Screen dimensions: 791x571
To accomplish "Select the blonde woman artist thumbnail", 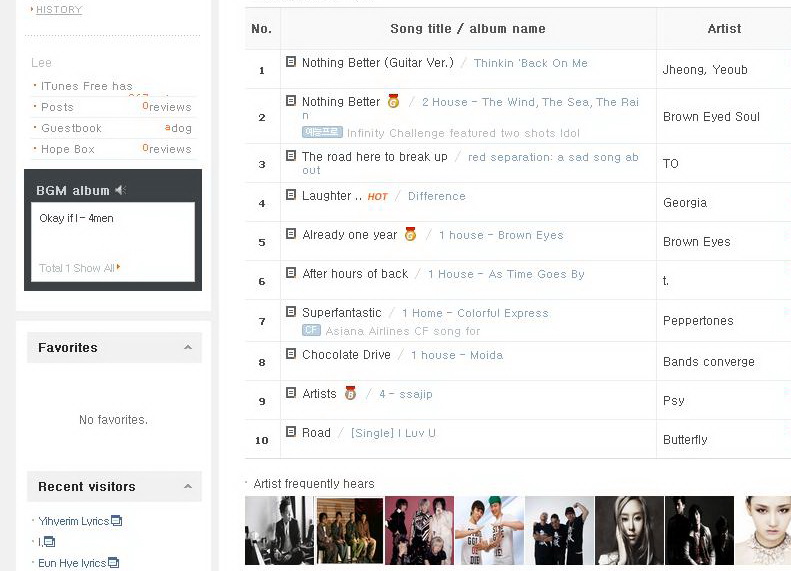I will click(x=629, y=530).
